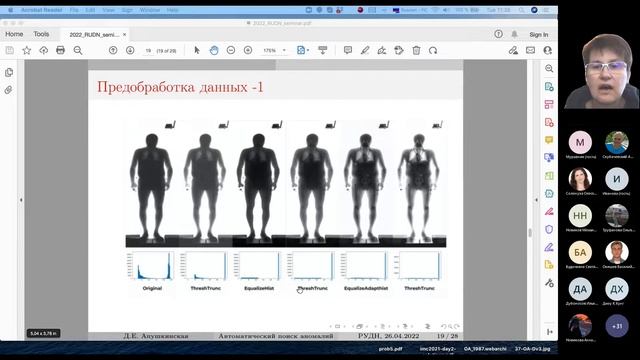
Task: Open the share with others person icon
Action: point(547,50)
